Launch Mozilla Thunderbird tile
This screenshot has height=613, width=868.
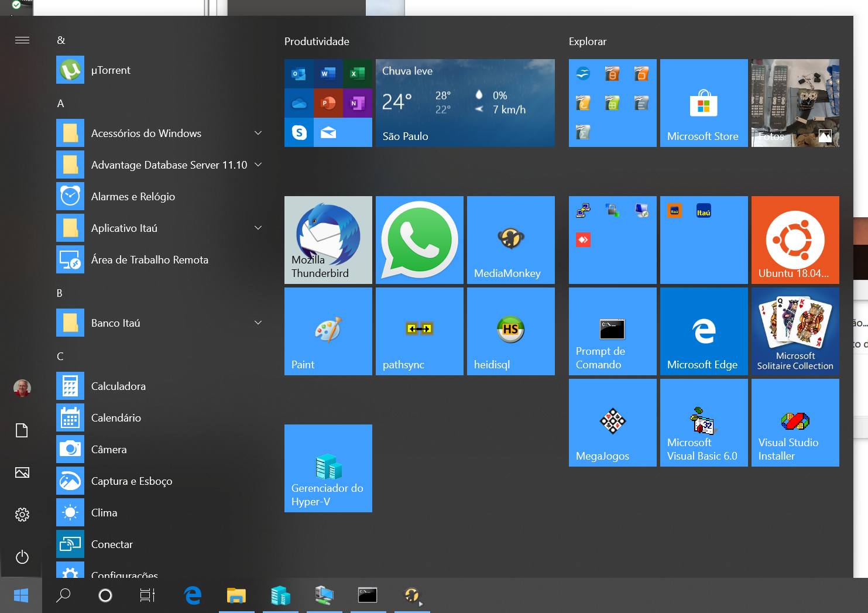click(328, 240)
